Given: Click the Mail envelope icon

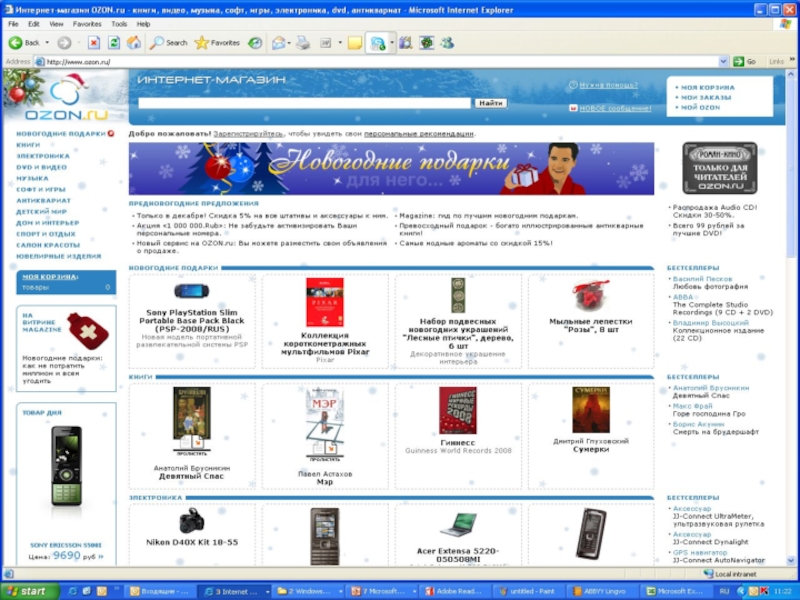Looking at the screenshot, I should [x=278, y=43].
